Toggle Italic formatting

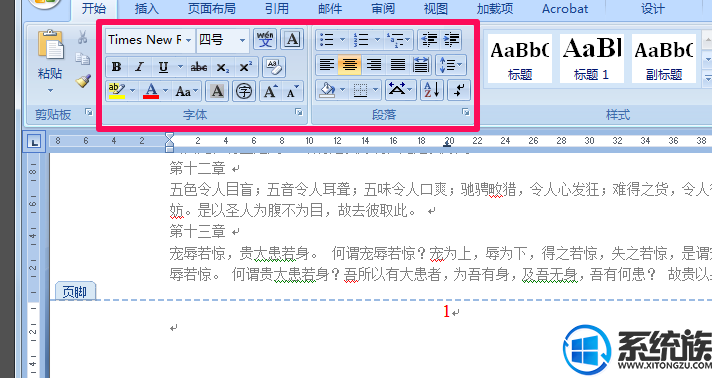pos(139,67)
